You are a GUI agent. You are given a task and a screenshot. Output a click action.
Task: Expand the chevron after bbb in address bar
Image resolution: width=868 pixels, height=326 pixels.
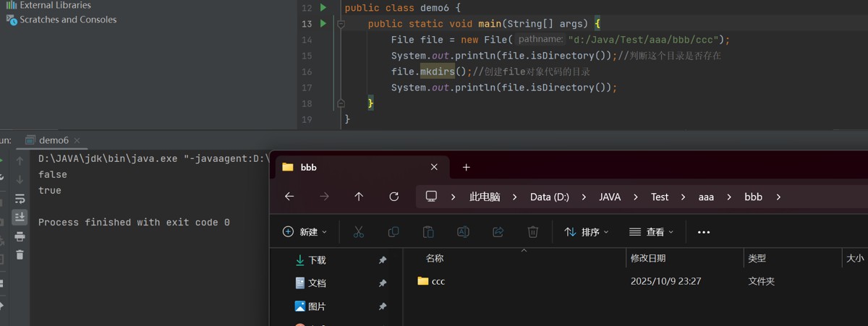coord(778,197)
